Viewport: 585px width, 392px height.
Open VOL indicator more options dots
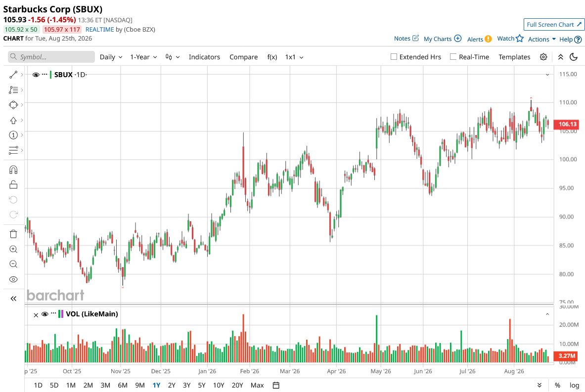53,313
